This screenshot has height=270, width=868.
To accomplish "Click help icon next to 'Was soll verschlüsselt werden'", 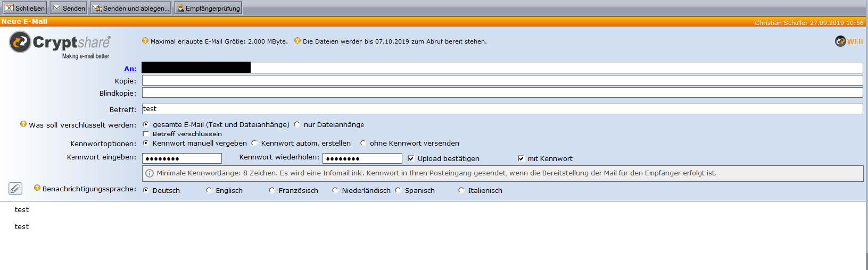I will click(x=23, y=124).
